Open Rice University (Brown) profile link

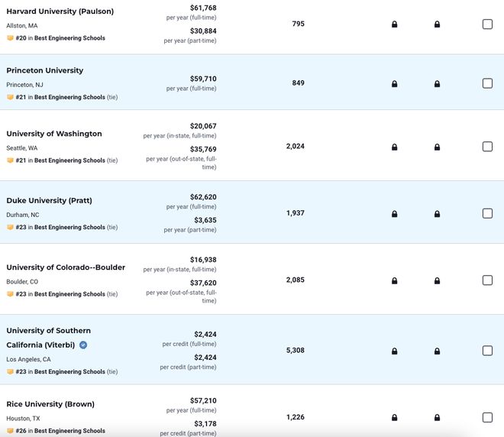click(50, 404)
